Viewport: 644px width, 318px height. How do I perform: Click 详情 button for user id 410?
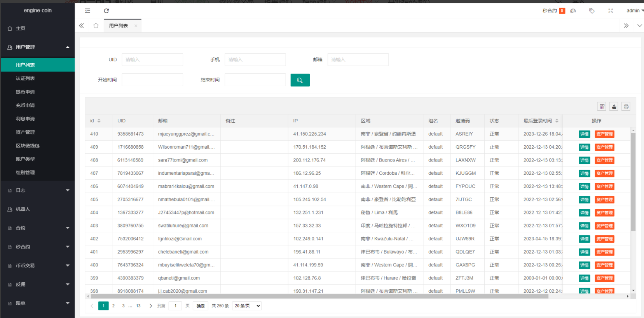tap(584, 134)
